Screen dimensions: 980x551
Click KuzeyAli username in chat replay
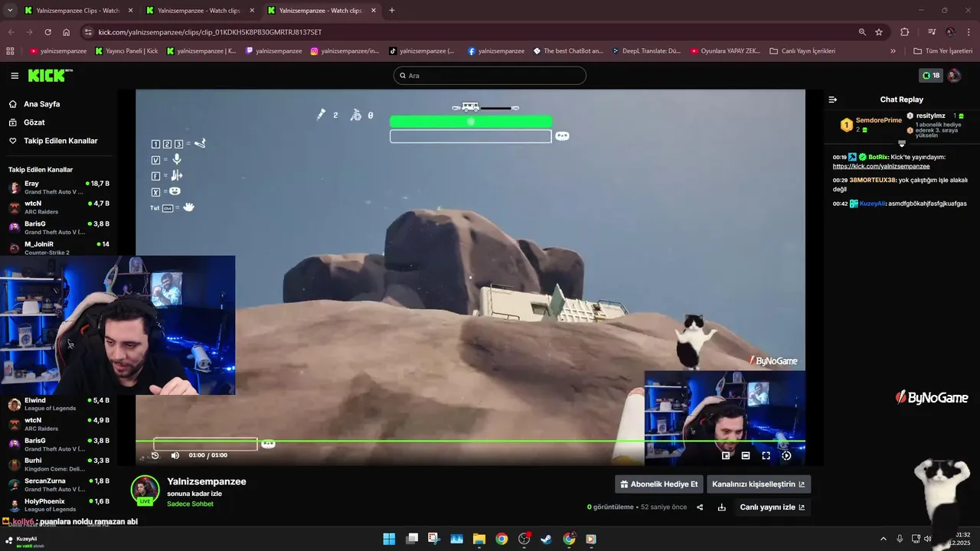tap(872, 204)
